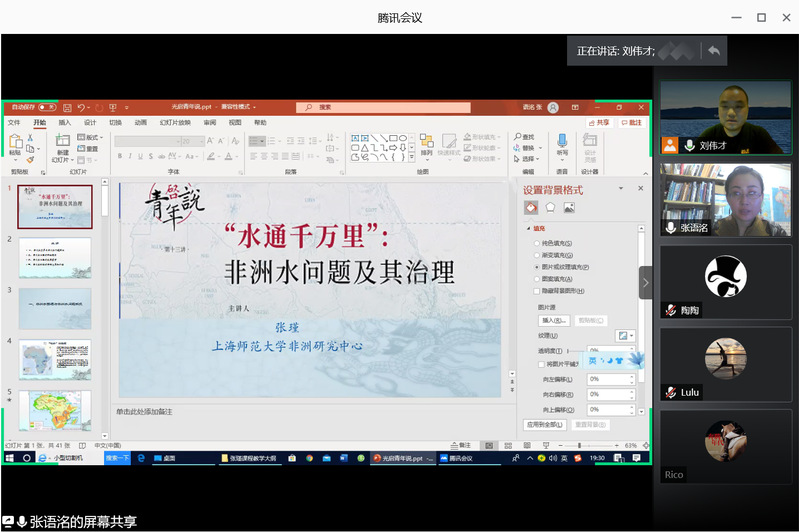This screenshot has width=799, height=532.
Task: Select the Fill paint bucket pane icon
Action: pos(531,207)
